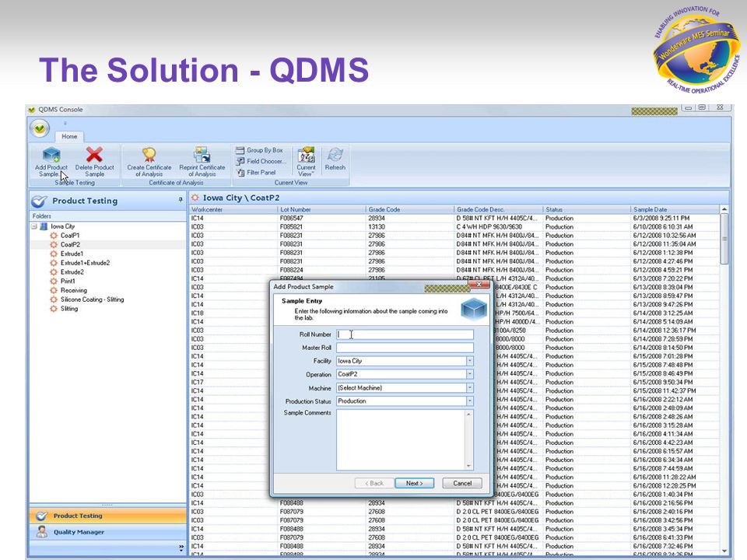Open Create Certificate of Analysis

[149, 162]
